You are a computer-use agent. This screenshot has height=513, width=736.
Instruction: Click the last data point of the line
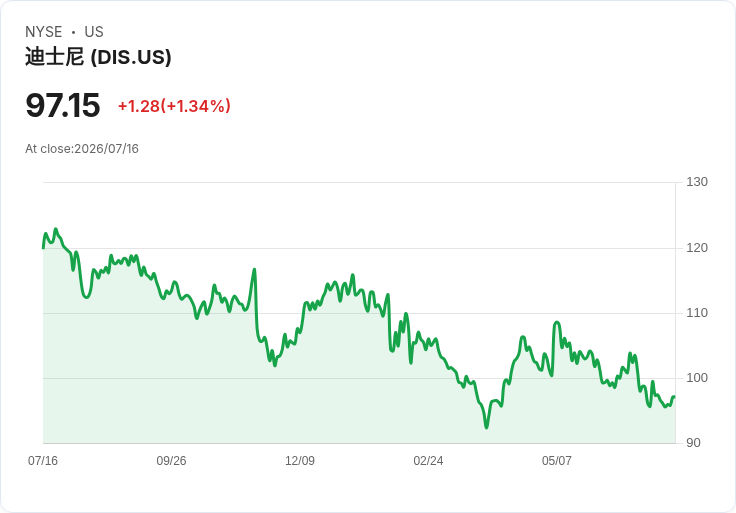pos(675,397)
